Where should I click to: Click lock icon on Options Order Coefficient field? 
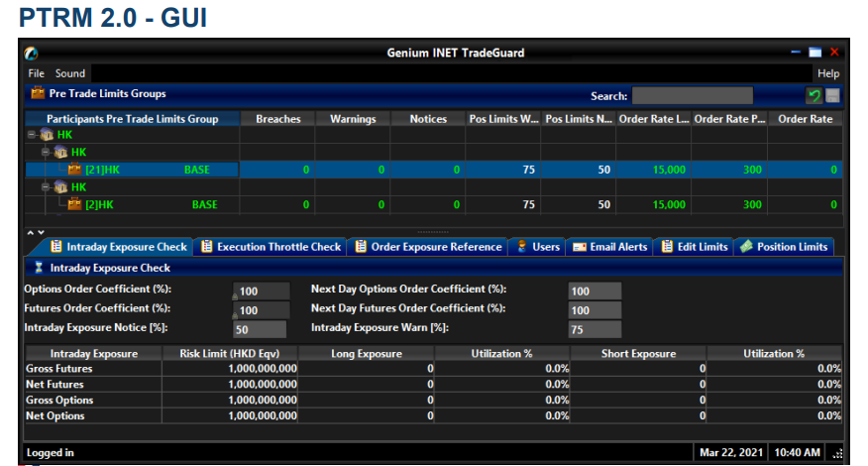(235, 296)
